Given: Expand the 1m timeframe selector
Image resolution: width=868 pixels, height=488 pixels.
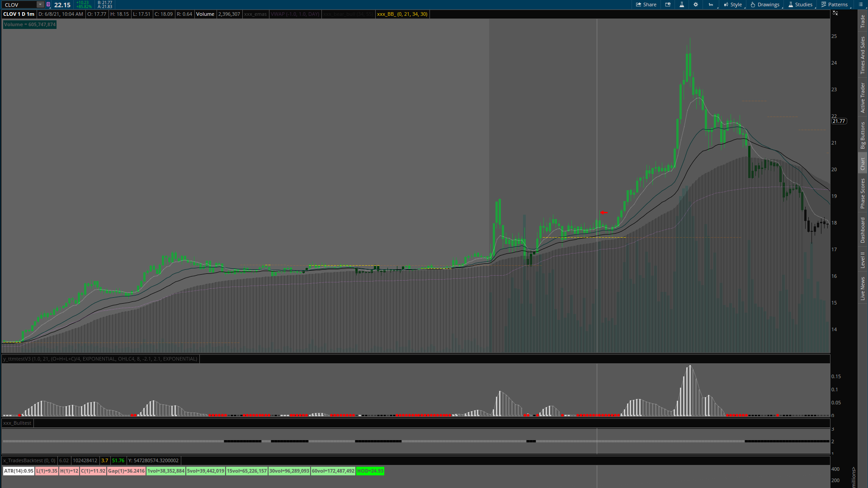Looking at the screenshot, I should (711, 5).
